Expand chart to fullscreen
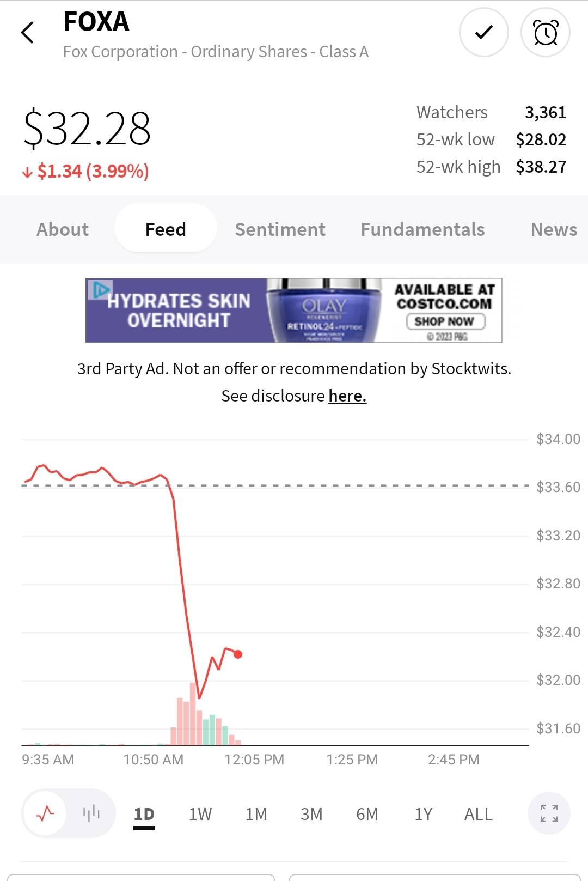 tap(549, 813)
